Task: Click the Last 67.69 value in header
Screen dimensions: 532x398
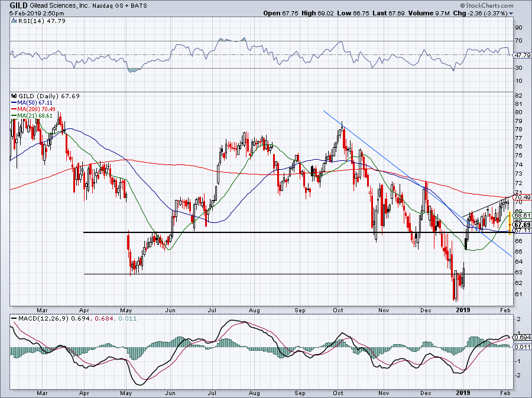Action: point(388,13)
